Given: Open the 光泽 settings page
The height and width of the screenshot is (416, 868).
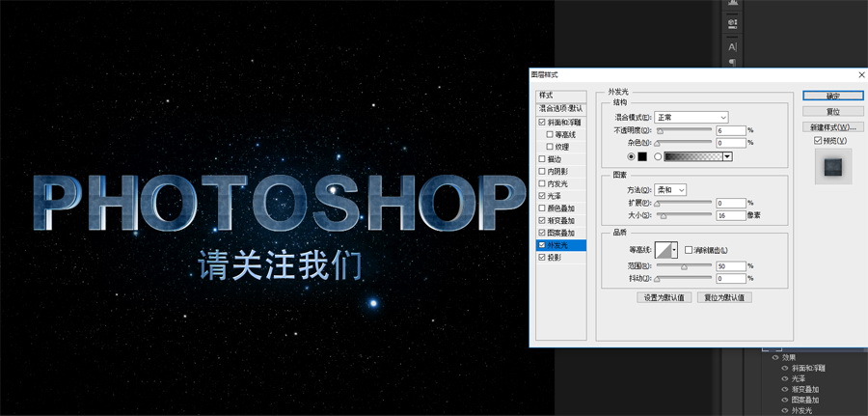Looking at the screenshot, I should pos(555,196).
